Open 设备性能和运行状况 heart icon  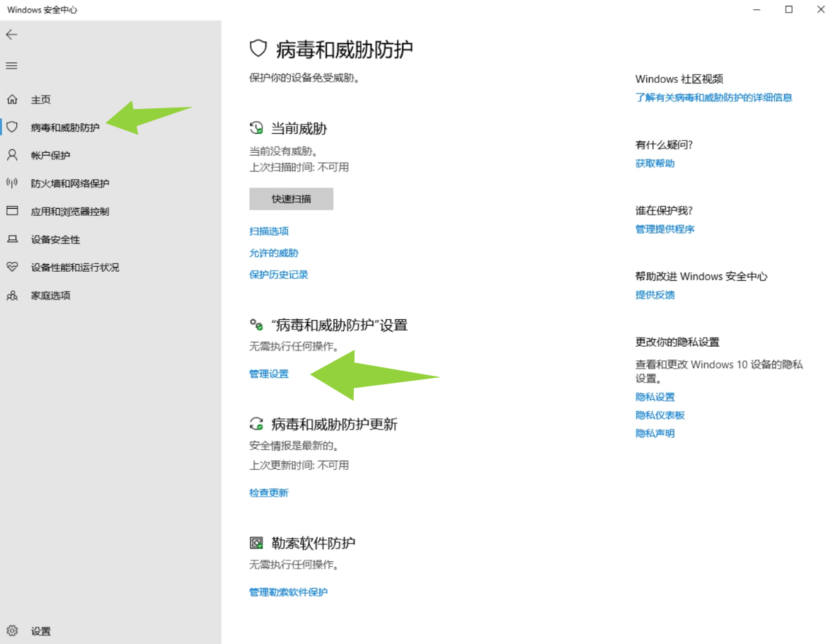(x=12, y=268)
